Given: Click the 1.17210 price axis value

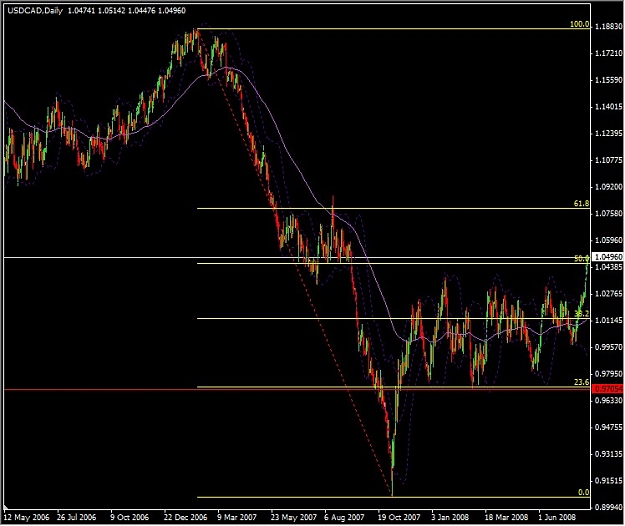Looking at the screenshot, I should pos(608,53).
